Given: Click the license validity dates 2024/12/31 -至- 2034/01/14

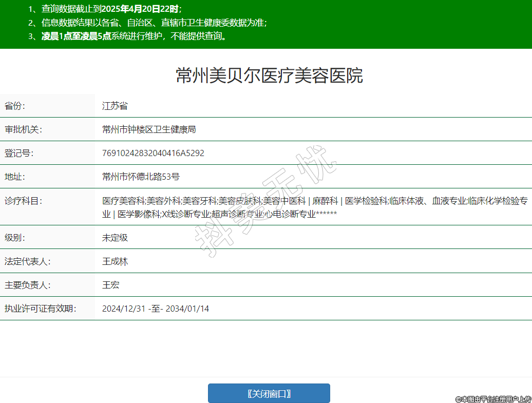Looking at the screenshot, I should (156, 309).
